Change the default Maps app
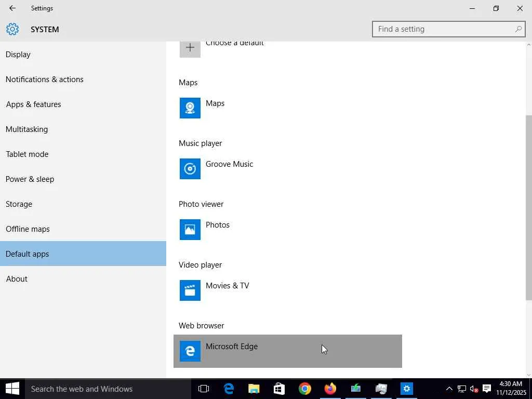This screenshot has height=399, width=532. pos(288,108)
